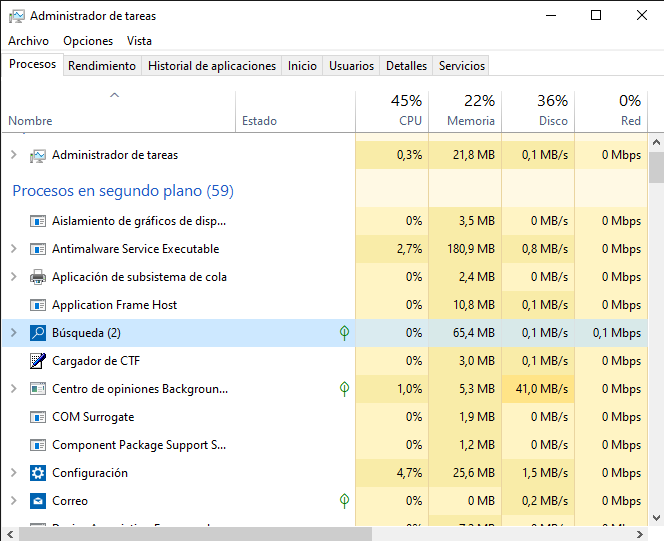This screenshot has height=541, width=664.
Task: Click the Antimalware Service Executable icon
Action: tap(38, 249)
